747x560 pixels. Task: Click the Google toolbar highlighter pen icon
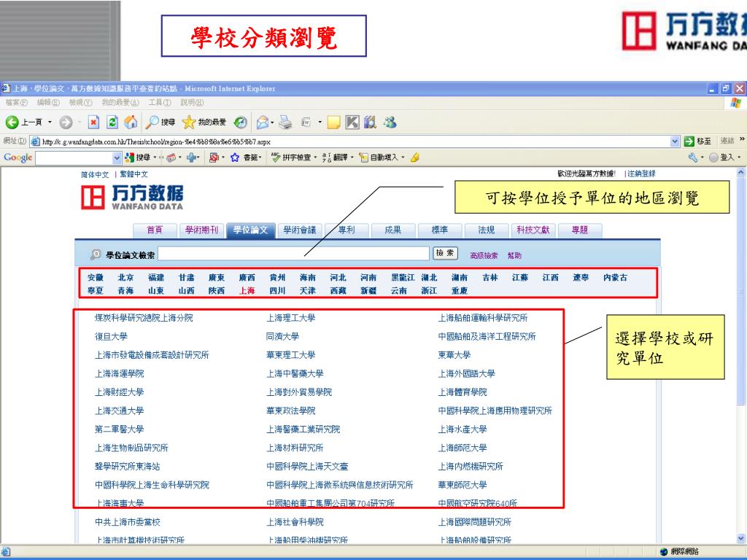tap(415, 157)
